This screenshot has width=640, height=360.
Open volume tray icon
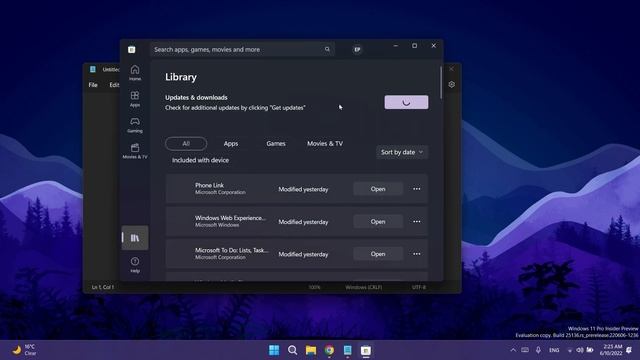(580, 350)
